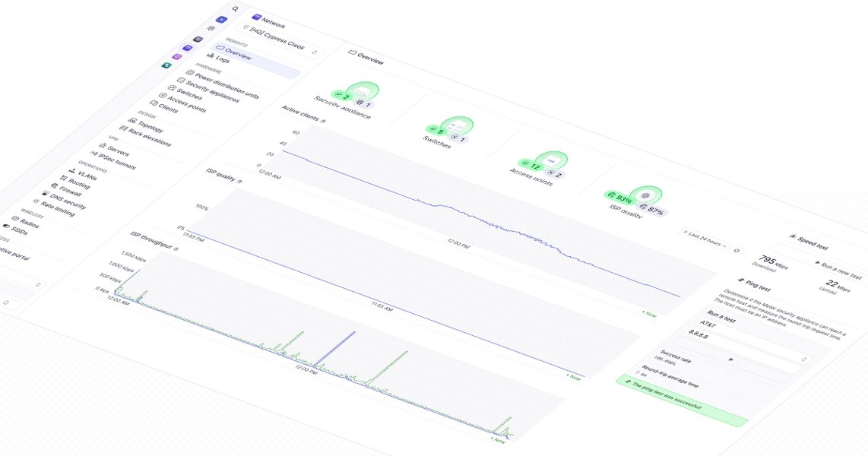The width and height of the screenshot is (868, 456).
Task: Select Overview in the sidebar
Action: [256, 59]
